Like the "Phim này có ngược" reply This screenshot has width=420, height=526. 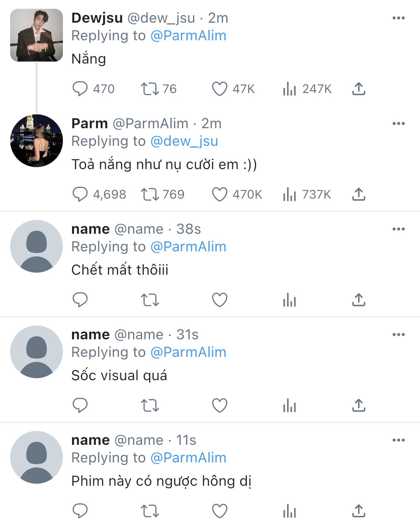coord(219,511)
